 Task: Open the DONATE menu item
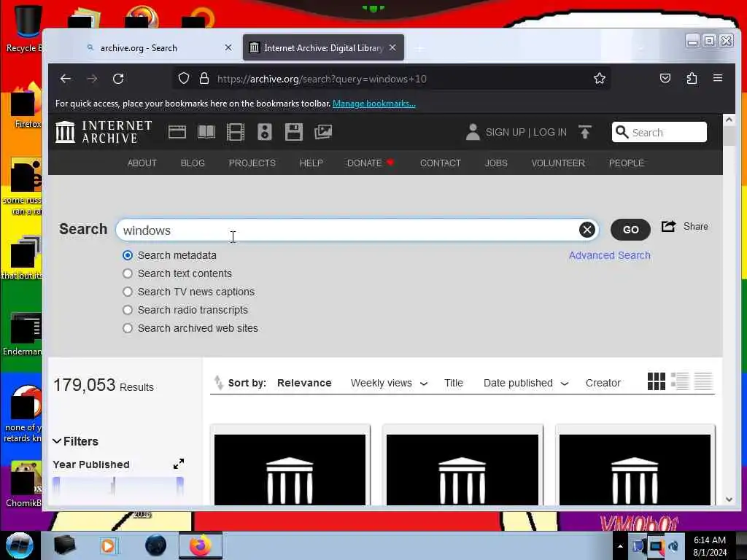pos(371,163)
